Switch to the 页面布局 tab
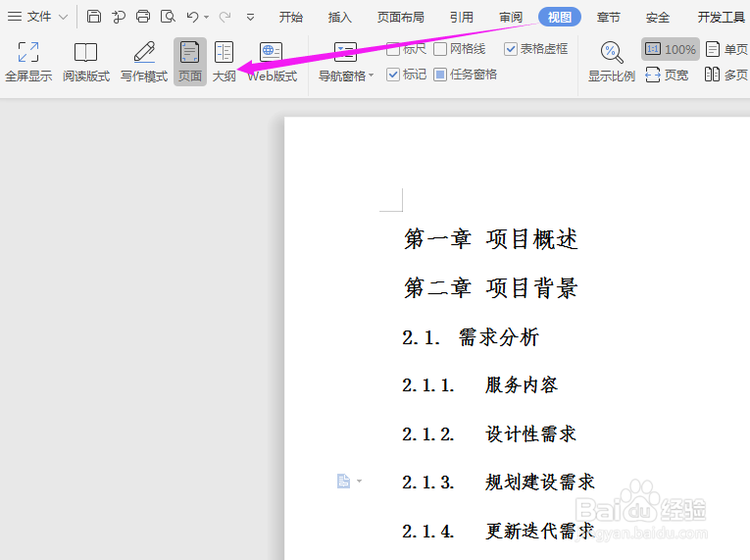Screen dimensions: 750x560 tap(401, 18)
